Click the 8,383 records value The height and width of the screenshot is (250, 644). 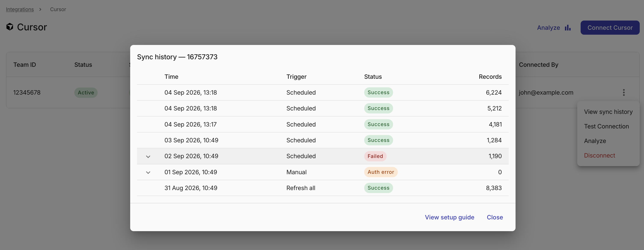493,188
